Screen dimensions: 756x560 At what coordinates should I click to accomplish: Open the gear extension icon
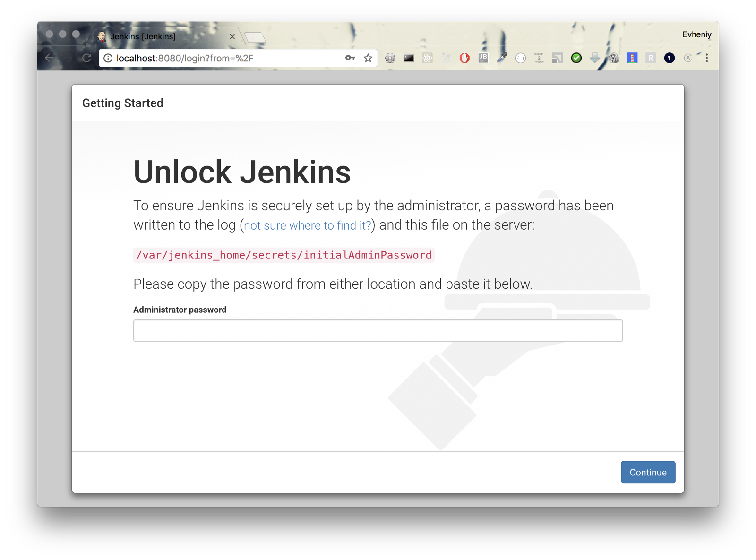(x=390, y=58)
